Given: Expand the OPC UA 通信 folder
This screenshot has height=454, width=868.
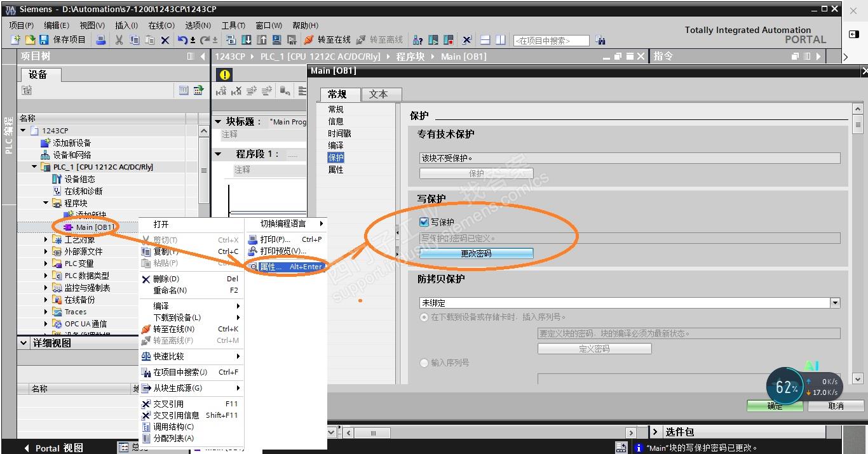Looking at the screenshot, I should 46,324.
